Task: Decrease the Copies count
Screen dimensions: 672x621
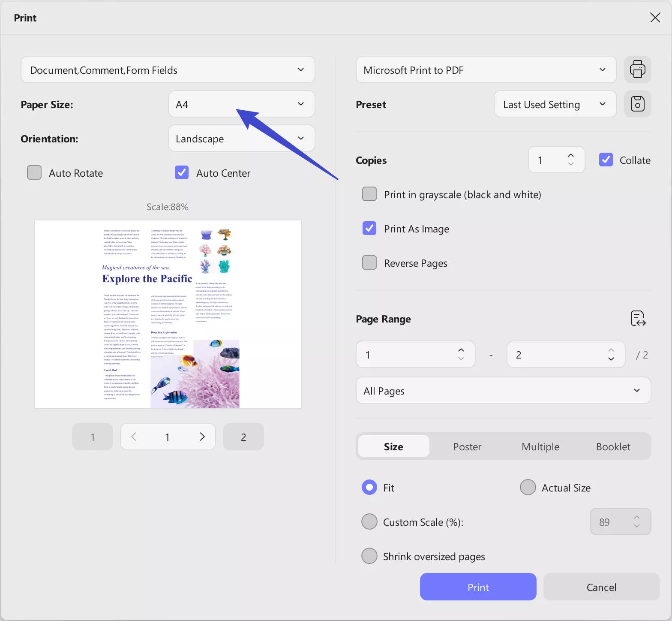Action: click(570, 164)
